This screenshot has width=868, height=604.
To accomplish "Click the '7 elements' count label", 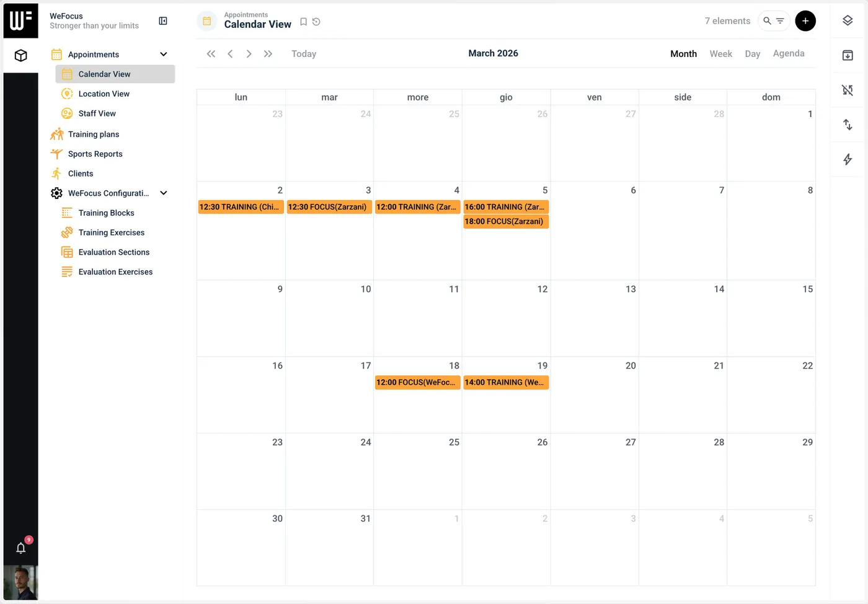I will click(x=727, y=21).
